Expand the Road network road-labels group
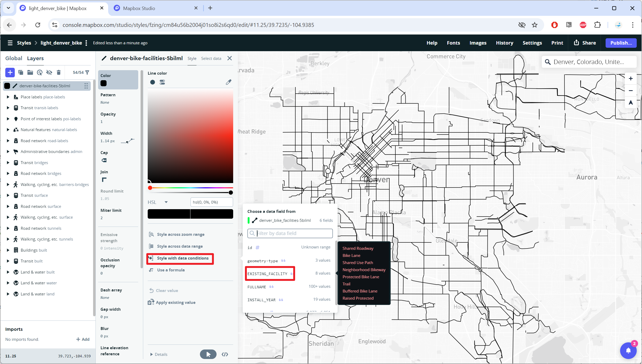This screenshot has width=642, height=364. [x=8, y=141]
